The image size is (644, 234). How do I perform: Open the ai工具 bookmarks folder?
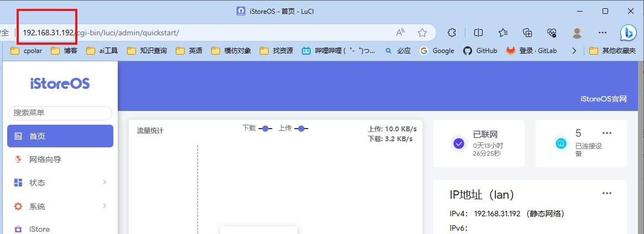tap(102, 51)
